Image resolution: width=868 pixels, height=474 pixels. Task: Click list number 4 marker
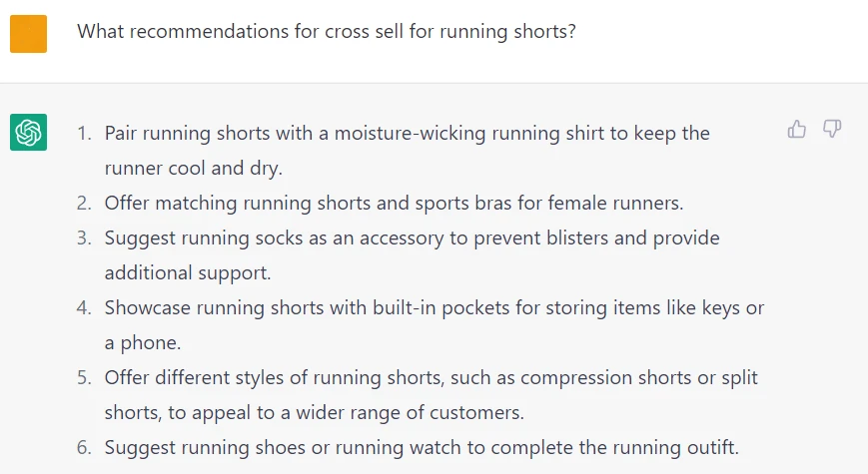point(84,307)
